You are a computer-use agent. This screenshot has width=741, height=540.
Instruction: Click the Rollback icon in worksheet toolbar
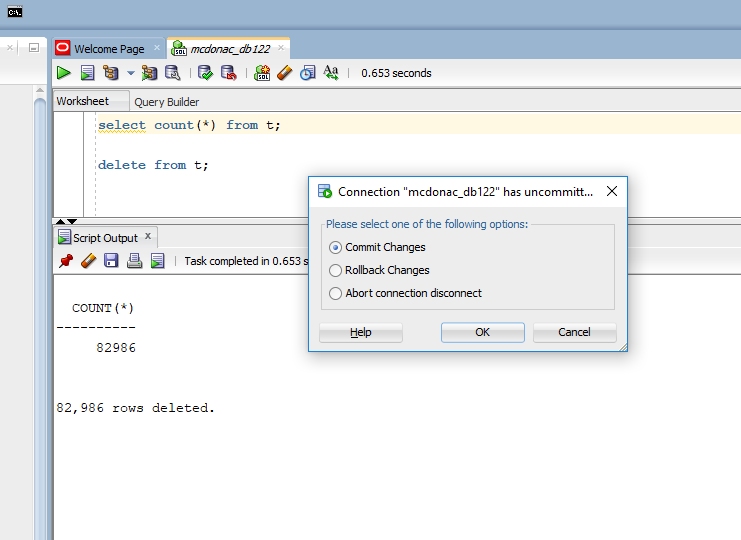point(229,73)
